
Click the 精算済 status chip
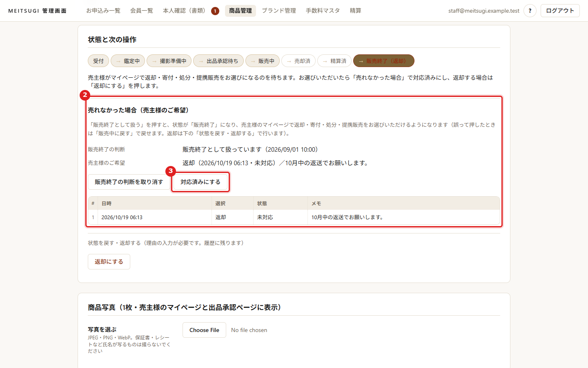pos(334,61)
